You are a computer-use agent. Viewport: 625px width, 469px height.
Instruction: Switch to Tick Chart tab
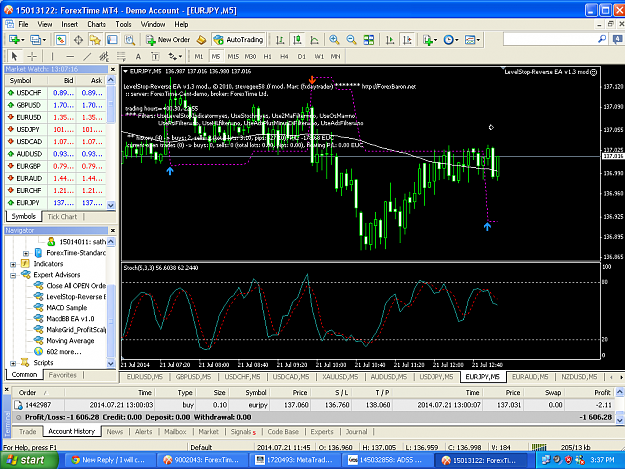tap(62, 217)
